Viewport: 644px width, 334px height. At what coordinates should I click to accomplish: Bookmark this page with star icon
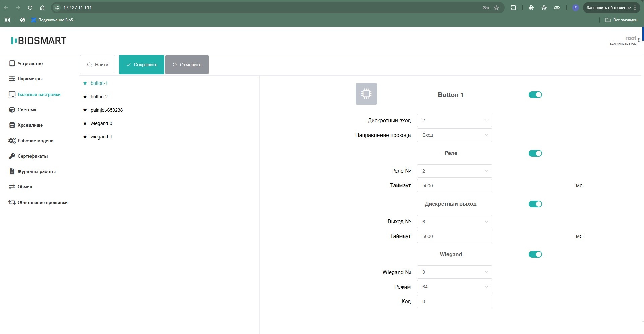click(496, 8)
